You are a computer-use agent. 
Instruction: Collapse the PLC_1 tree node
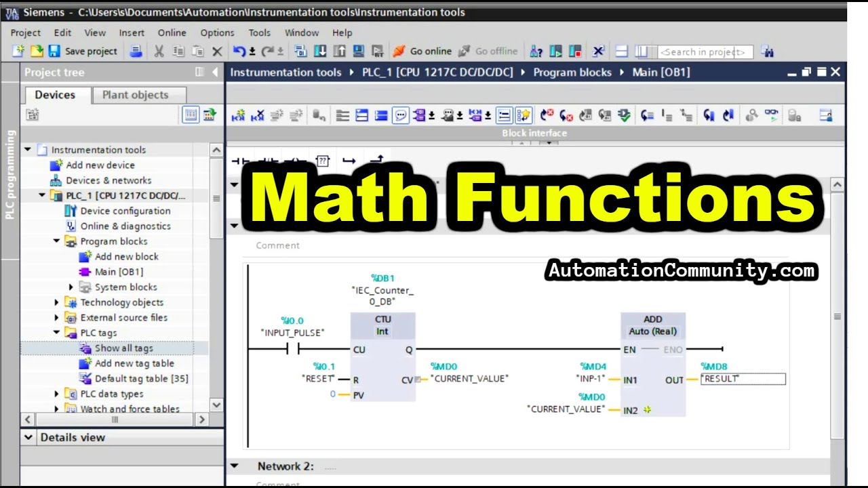(42, 196)
